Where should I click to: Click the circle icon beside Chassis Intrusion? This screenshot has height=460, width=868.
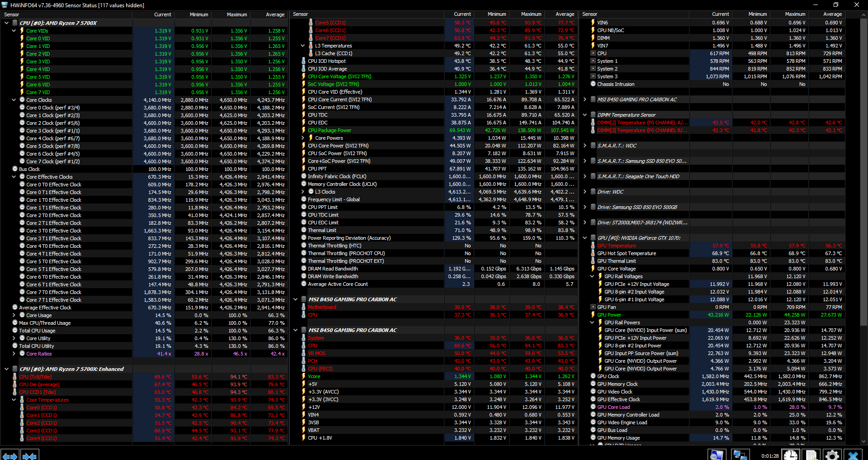[x=593, y=84]
